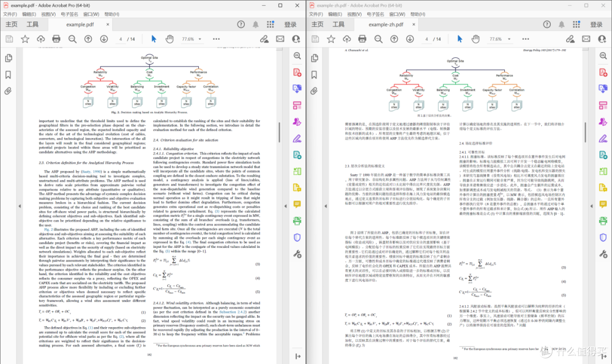Collapse right tools pane arrow in example-zh.pdf window
Image resolution: width=612 pixels, height=364 pixels.
click(592, 205)
